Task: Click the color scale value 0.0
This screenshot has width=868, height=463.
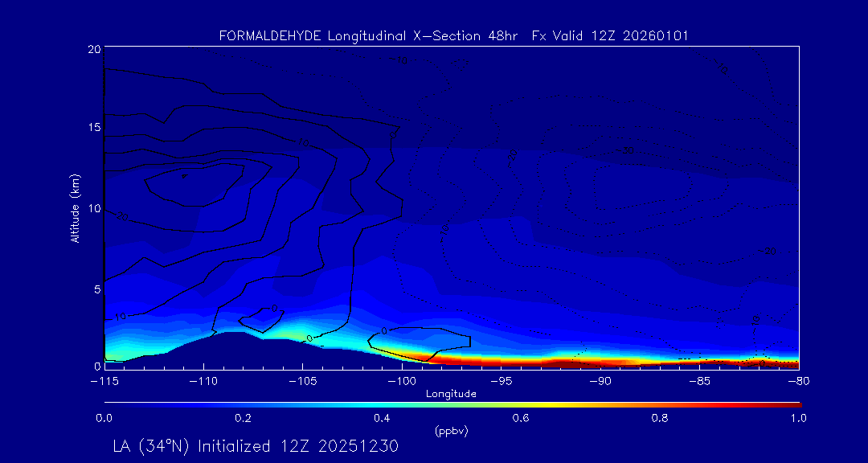Action: pyautogui.click(x=104, y=418)
